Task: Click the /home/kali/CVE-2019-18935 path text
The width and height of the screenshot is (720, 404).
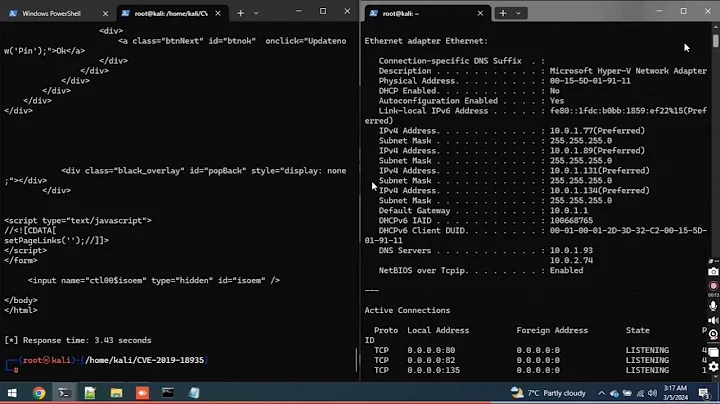Action: pyautogui.click(x=144, y=360)
